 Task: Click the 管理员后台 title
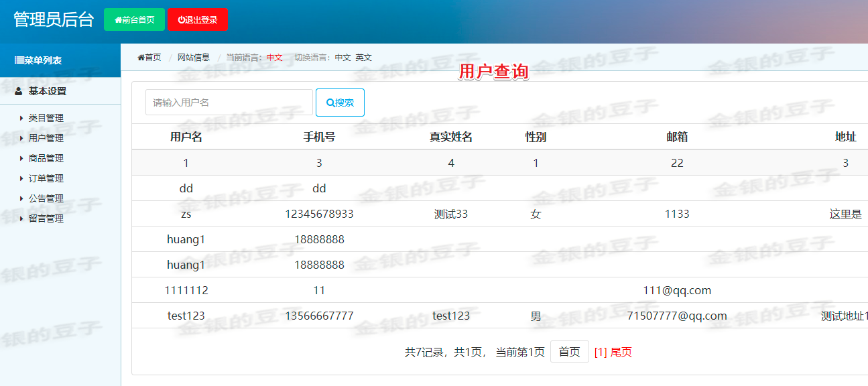pos(54,19)
